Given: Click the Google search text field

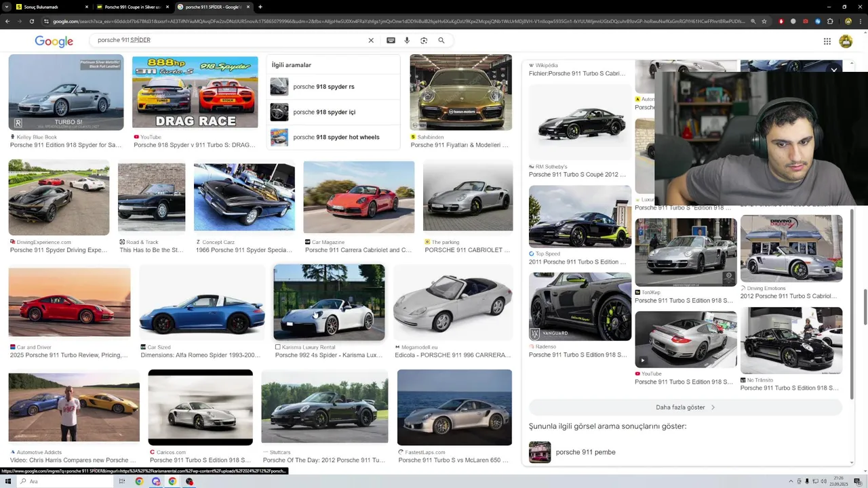Looking at the screenshot, I should click(231, 41).
